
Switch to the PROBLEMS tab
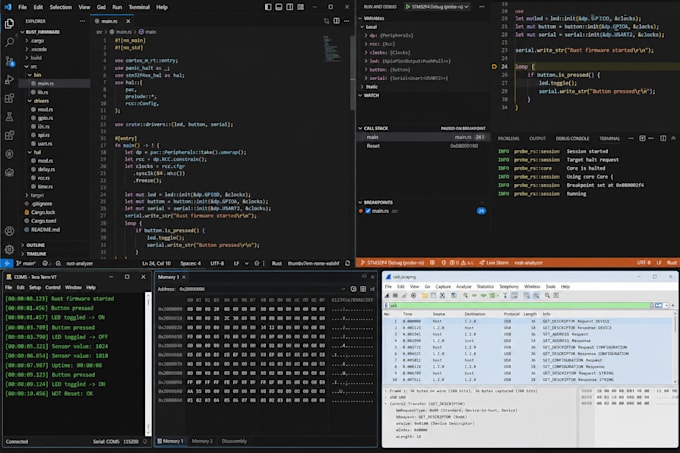pyautogui.click(x=508, y=138)
